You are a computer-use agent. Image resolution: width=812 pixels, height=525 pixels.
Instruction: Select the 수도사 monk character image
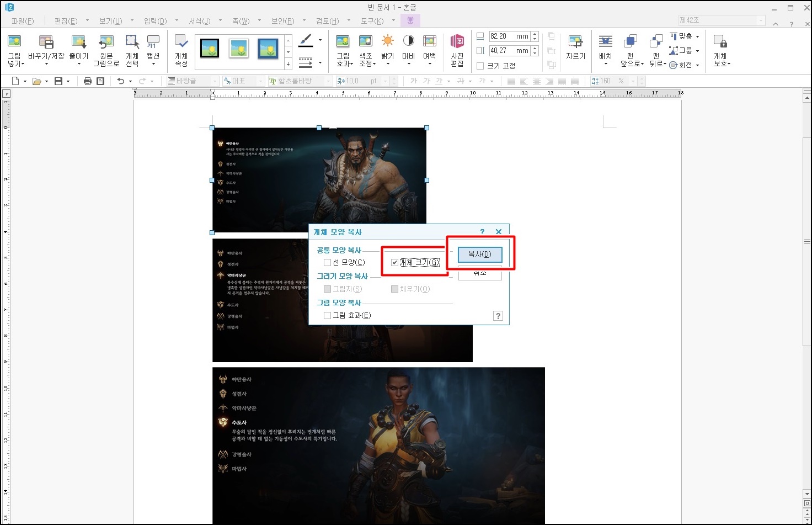(378, 446)
